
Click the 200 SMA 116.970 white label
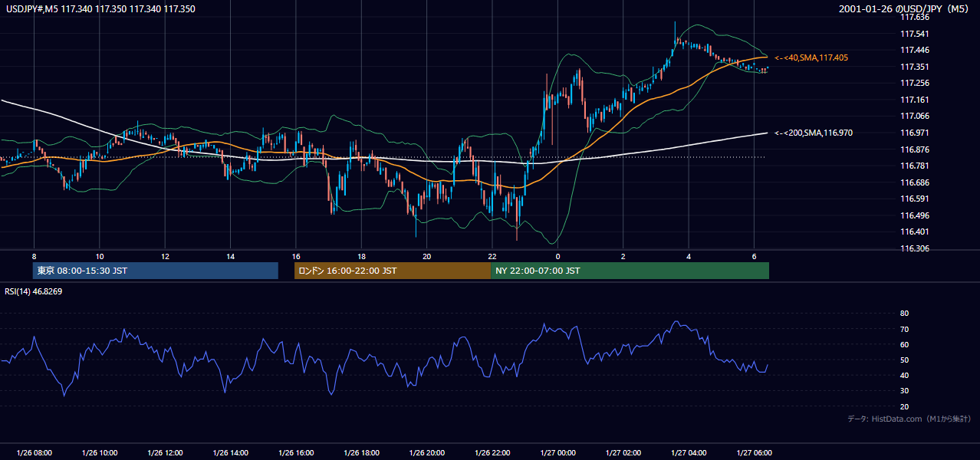813,133
